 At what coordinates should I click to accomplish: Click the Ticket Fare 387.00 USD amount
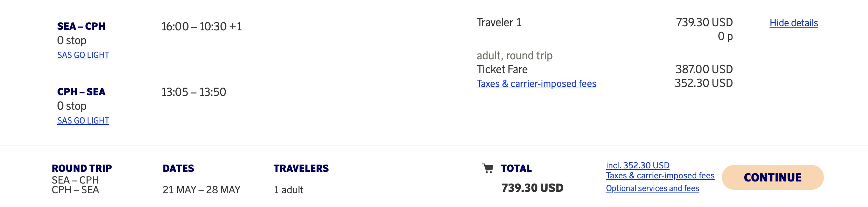[704, 69]
